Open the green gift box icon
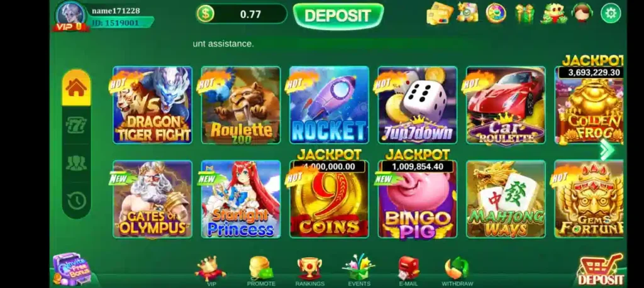 tap(525, 14)
